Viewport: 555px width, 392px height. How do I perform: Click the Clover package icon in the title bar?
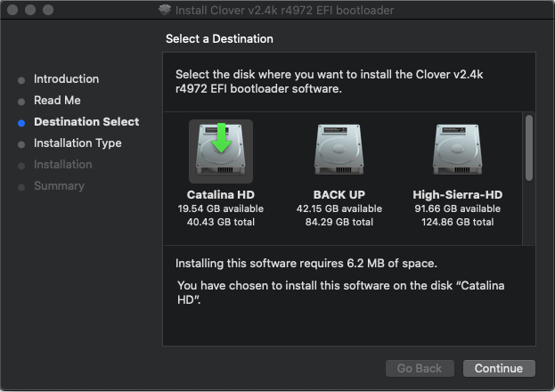coord(165,10)
